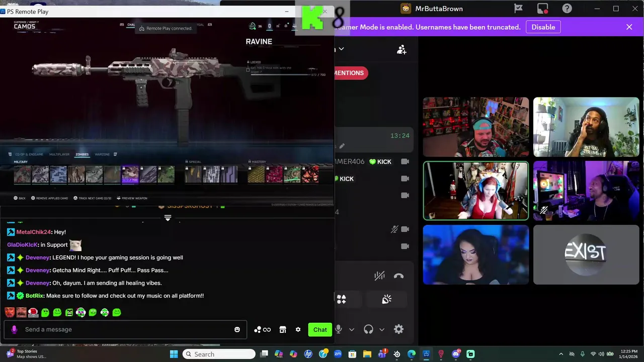The image size is (644, 362).
Task: Toggle noise suppression in Discord call
Action: coord(379,276)
